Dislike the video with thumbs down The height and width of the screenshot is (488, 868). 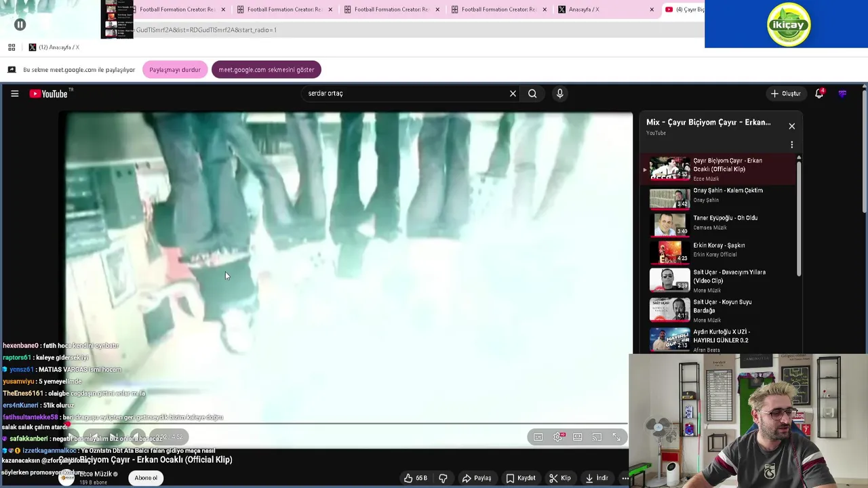click(x=443, y=478)
